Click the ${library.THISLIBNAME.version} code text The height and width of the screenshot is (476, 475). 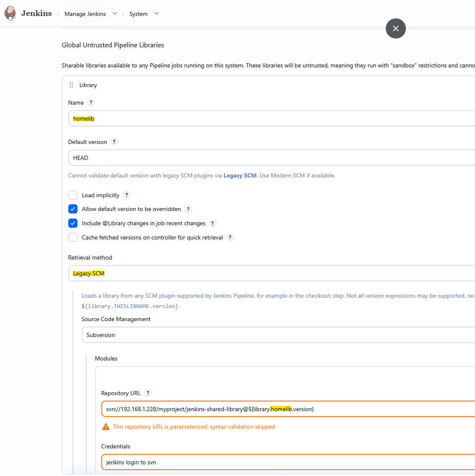tap(130, 306)
